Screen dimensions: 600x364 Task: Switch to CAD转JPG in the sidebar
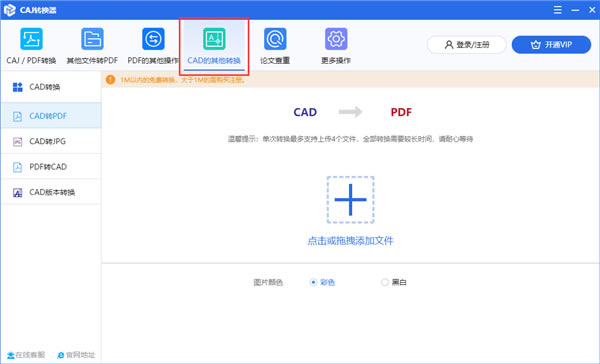[51, 141]
